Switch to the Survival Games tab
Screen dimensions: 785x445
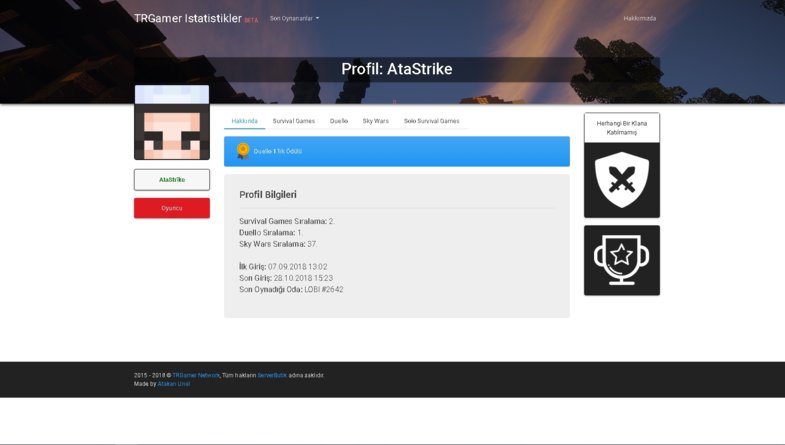[x=294, y=121]
